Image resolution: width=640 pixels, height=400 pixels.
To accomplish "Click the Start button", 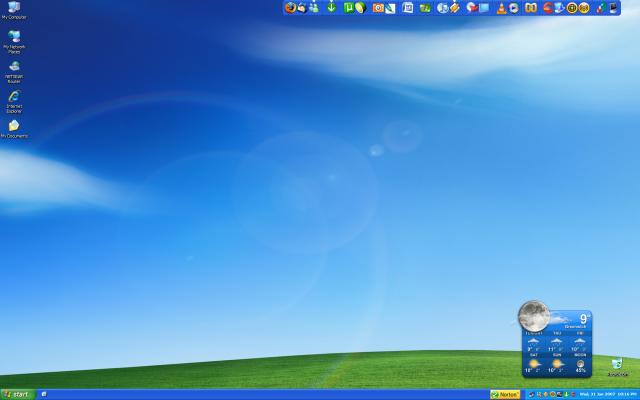I will [18, 394].
